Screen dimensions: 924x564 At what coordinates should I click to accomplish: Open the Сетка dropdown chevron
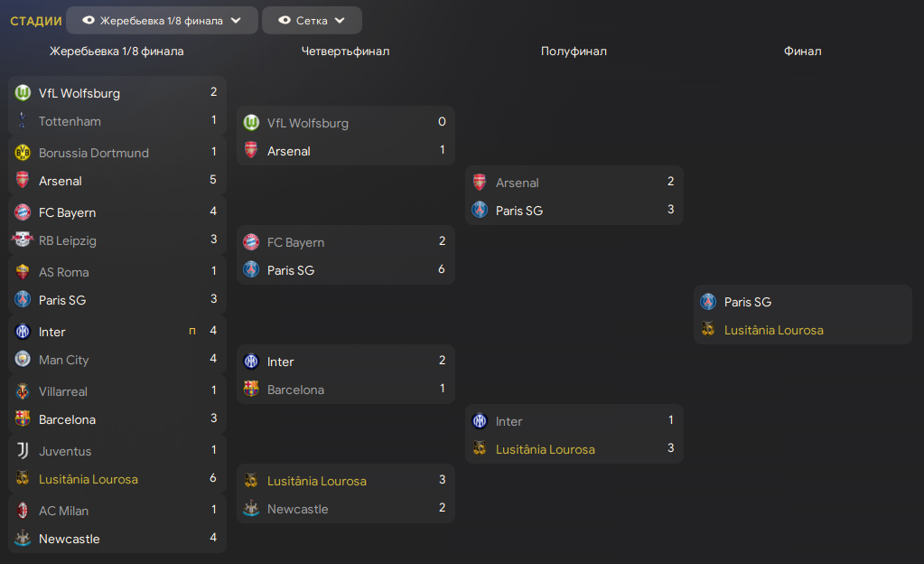pyautogui.click(x=340, y=21)
